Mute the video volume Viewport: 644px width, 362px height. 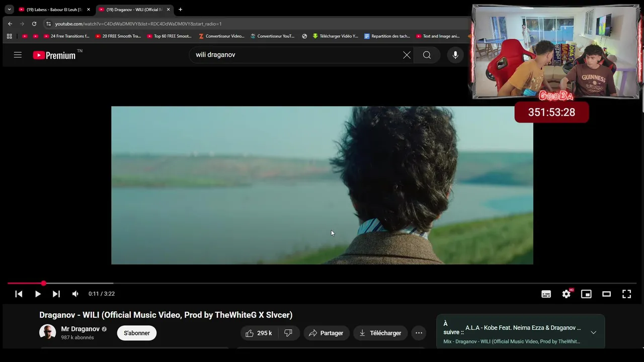(x=75, y=294)
